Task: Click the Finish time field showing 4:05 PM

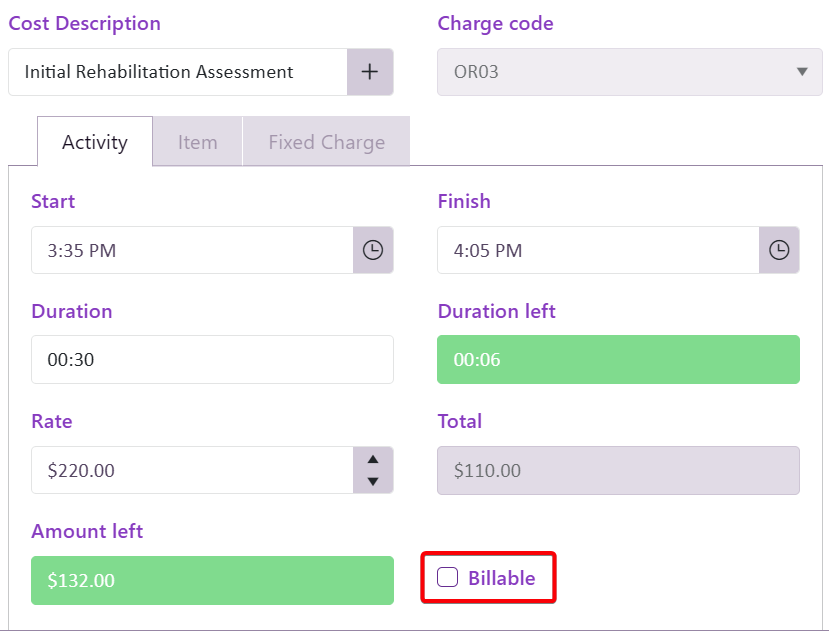Action: pos(597,250)
